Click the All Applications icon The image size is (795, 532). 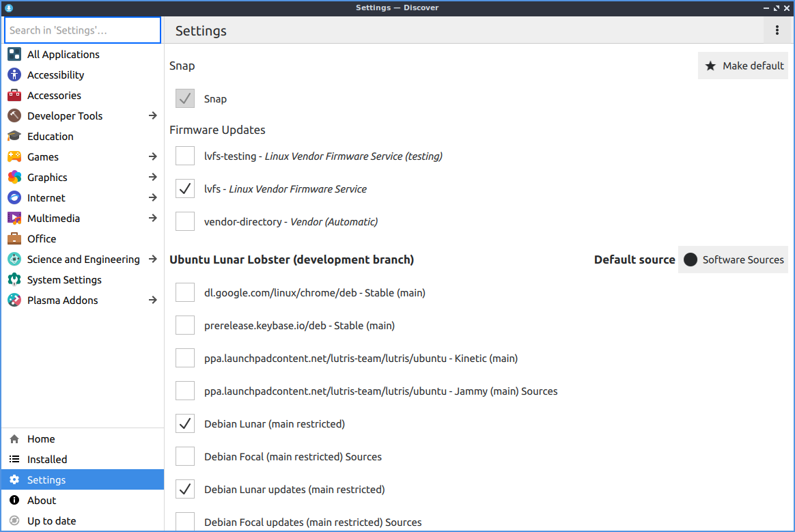point(14,55)
